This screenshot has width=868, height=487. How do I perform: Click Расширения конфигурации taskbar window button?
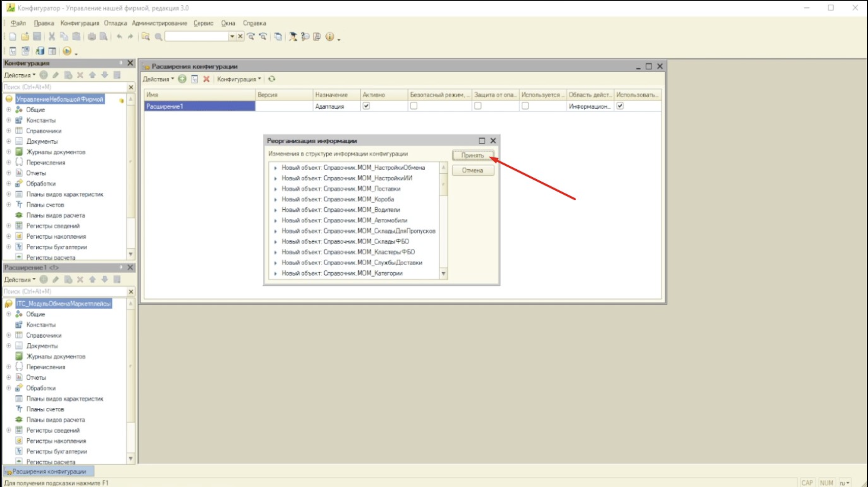(48, 471)
